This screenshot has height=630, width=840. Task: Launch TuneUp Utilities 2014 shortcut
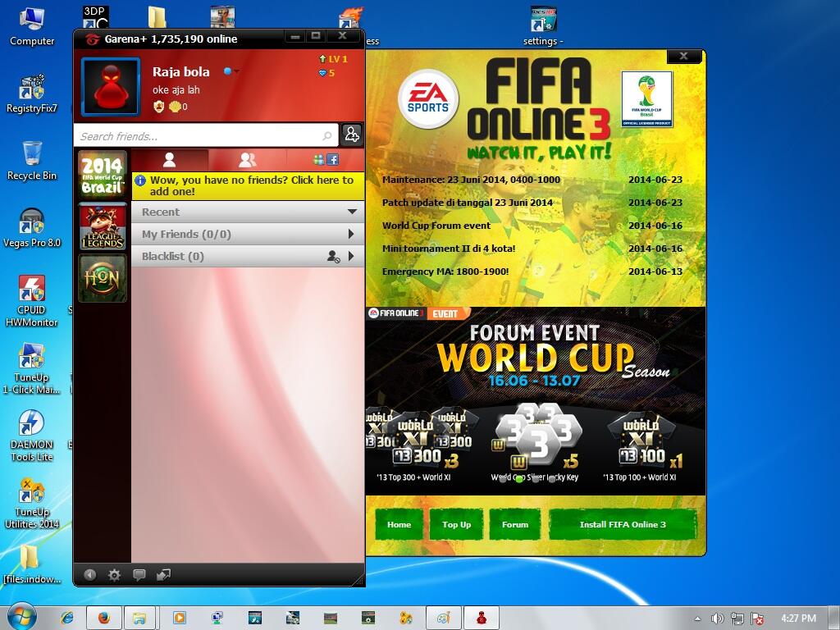pyautogui.click(x=32, y=504)
